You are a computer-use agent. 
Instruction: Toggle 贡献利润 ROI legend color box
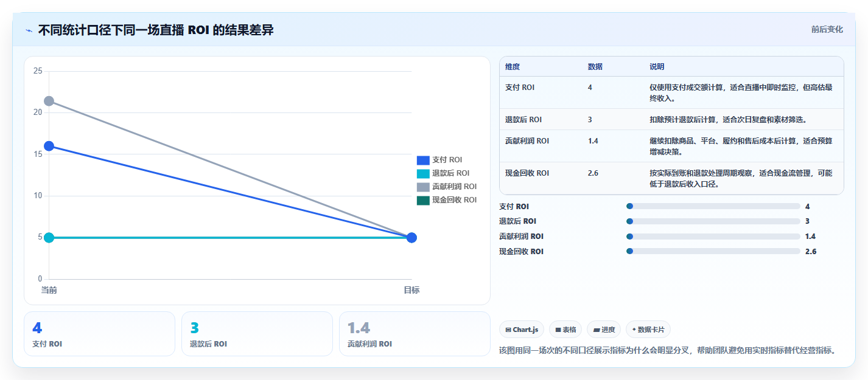pos(423,187)
